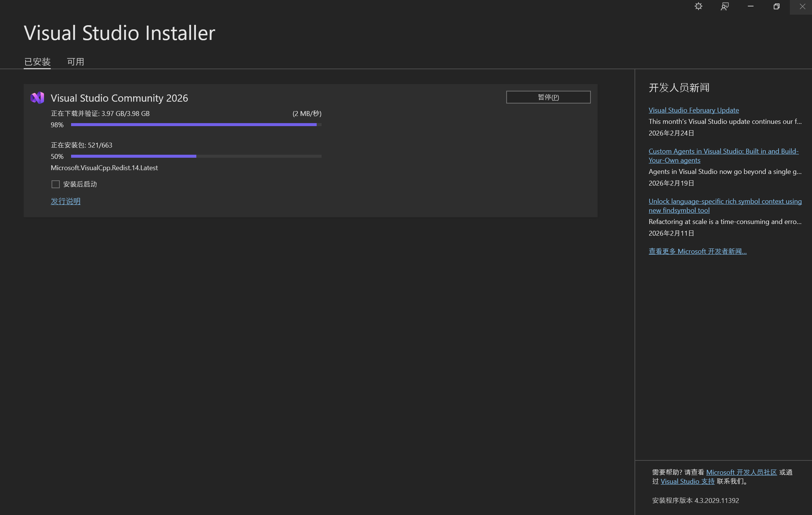
Task: Click the theme settings sun icon
Action: (x=698, y=6)
